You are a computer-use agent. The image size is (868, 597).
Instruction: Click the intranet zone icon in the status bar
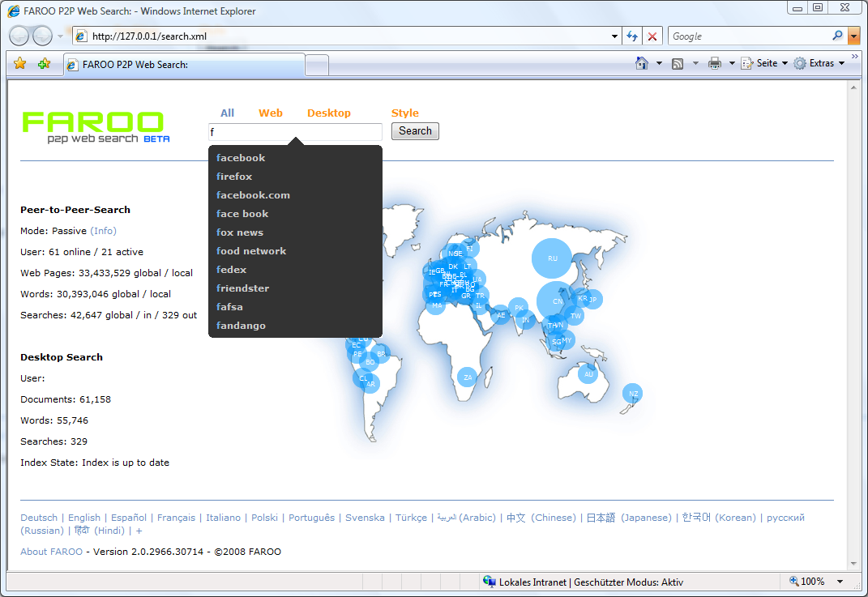(490, 582)
